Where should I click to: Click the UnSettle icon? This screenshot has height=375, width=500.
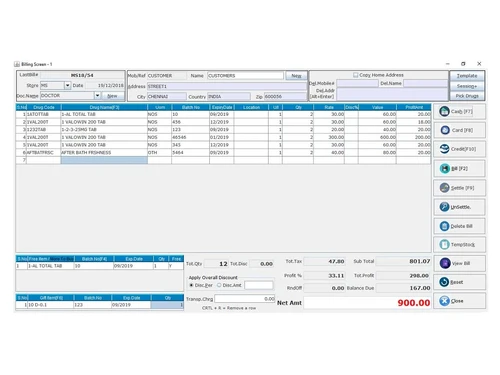[x=444, y=207]
